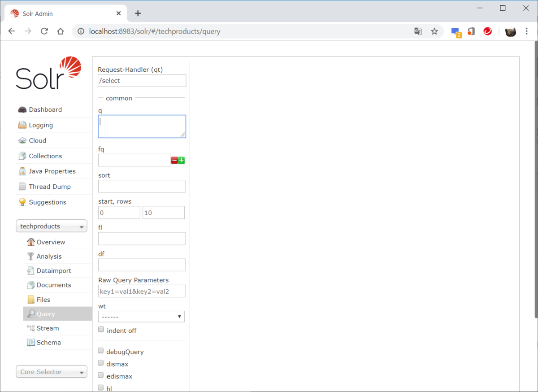Click the fq filter query field
The height and width of the screenshot is (392, 538).
(x=134, y=160)
